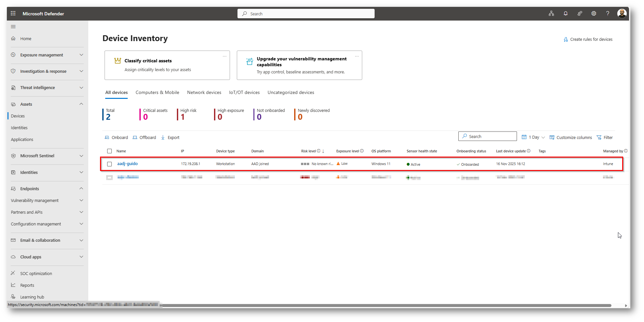The width and height of the screenshot is (644, 322).
Task: Click the Threat intelligence icon
Action: [13, 88]
